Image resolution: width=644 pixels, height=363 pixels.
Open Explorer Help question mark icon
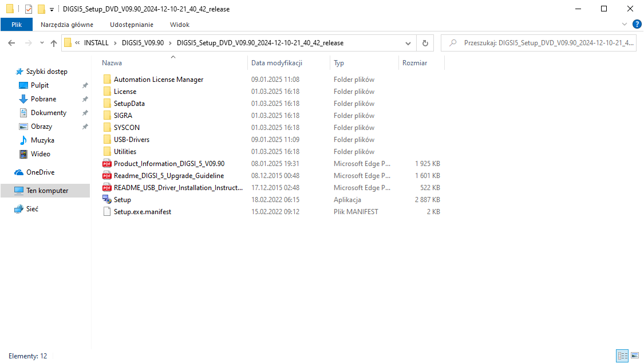click(637, 24)
